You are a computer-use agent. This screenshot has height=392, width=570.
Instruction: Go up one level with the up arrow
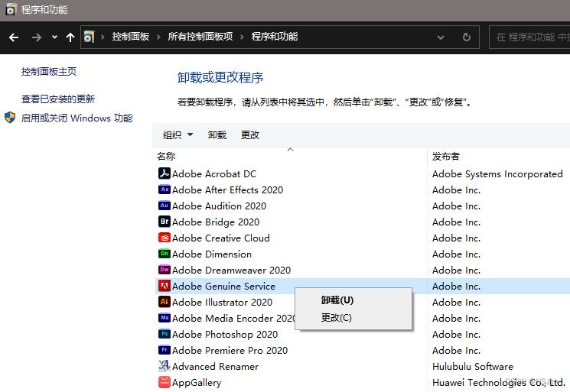[x=70, y=37]
